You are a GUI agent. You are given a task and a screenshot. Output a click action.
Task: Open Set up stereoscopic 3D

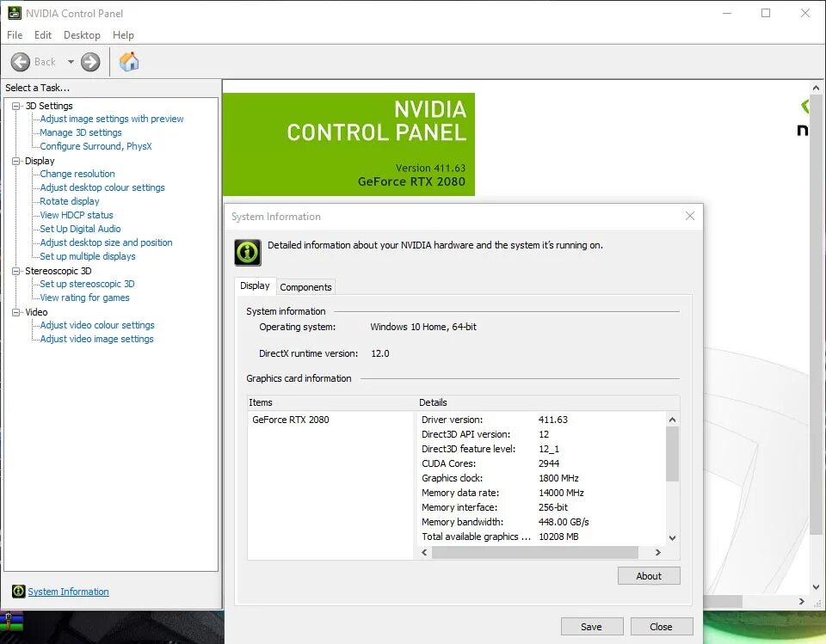[x=87, y=284]
